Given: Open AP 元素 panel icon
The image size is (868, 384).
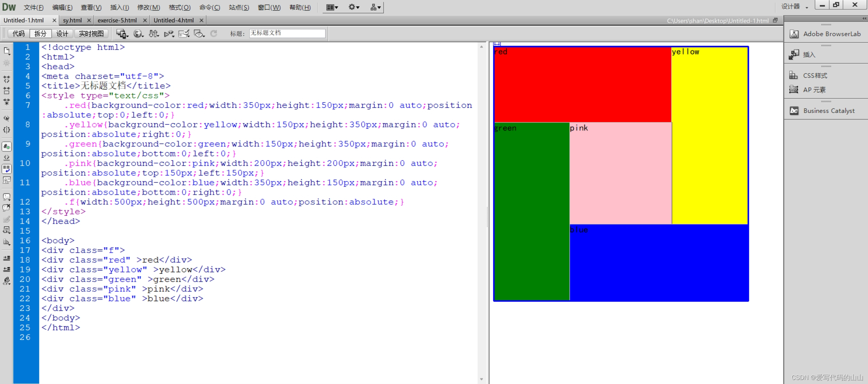Looking at the screenshot, I should coord(793,90).
